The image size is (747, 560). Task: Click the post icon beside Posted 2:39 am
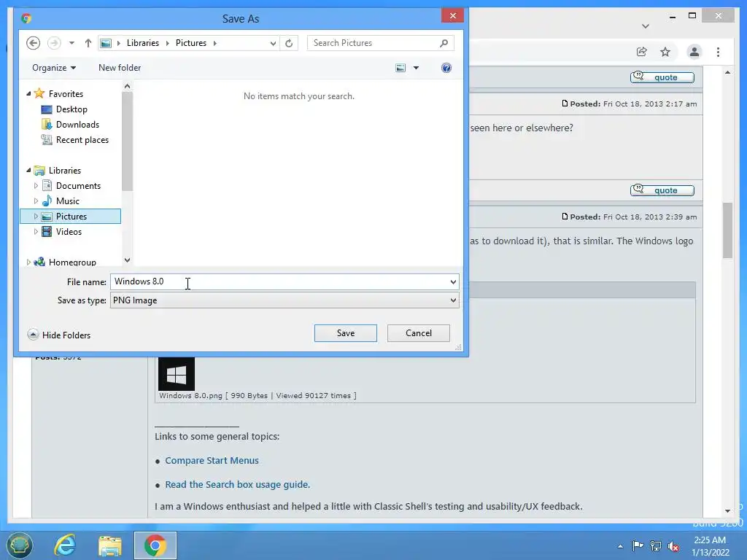pos(565,216)
